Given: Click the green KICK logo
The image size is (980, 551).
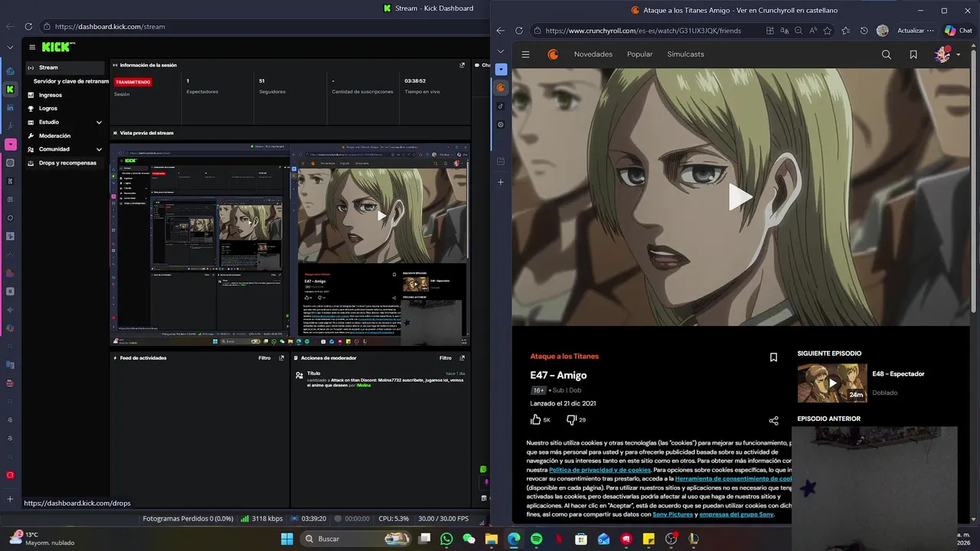Looking at the screenshot, I should (x=57, y=47).
